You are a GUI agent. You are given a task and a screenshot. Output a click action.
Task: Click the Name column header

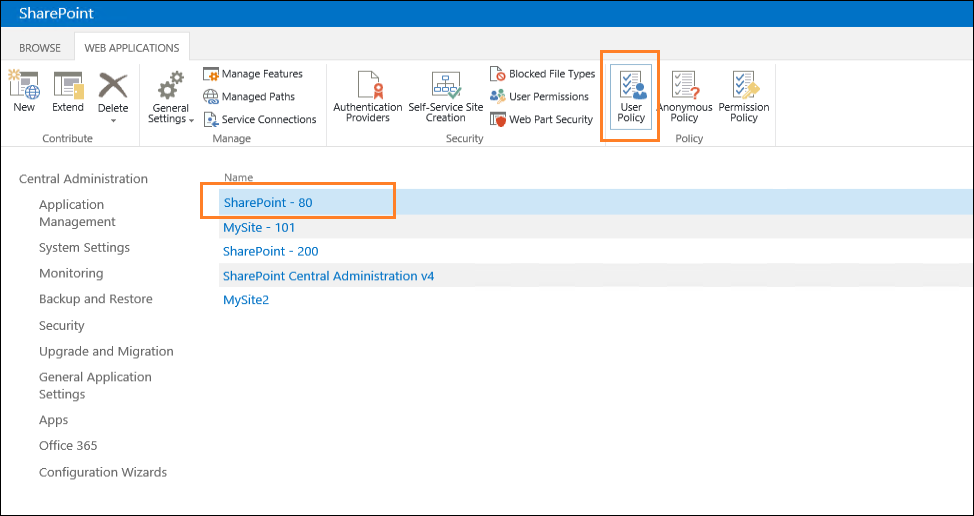click(239, 178)
